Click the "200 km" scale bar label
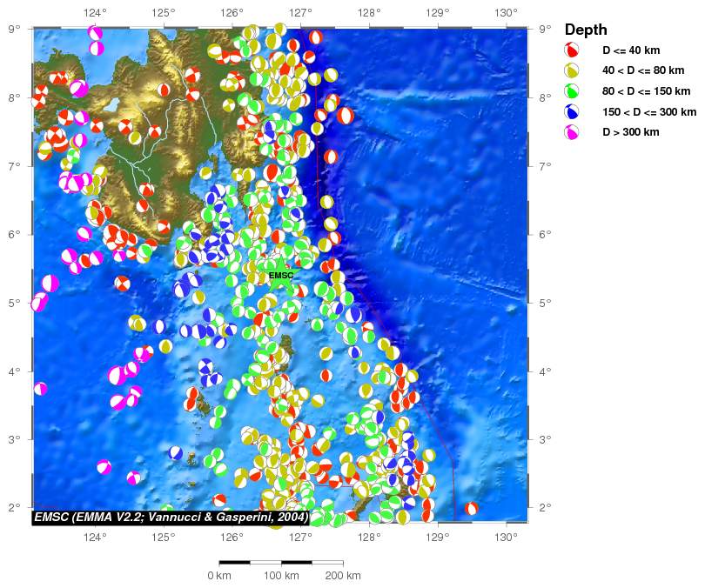 click(342, 576)
